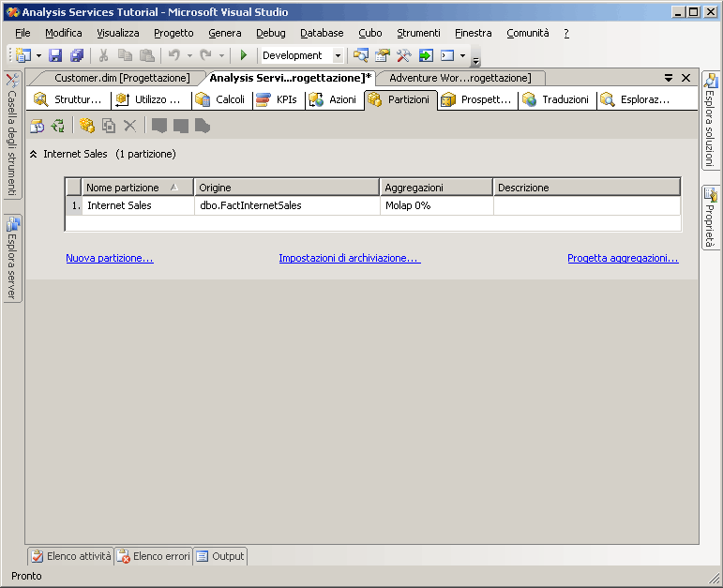
Task: Open the Modifica menu
Action: [64, 33]
